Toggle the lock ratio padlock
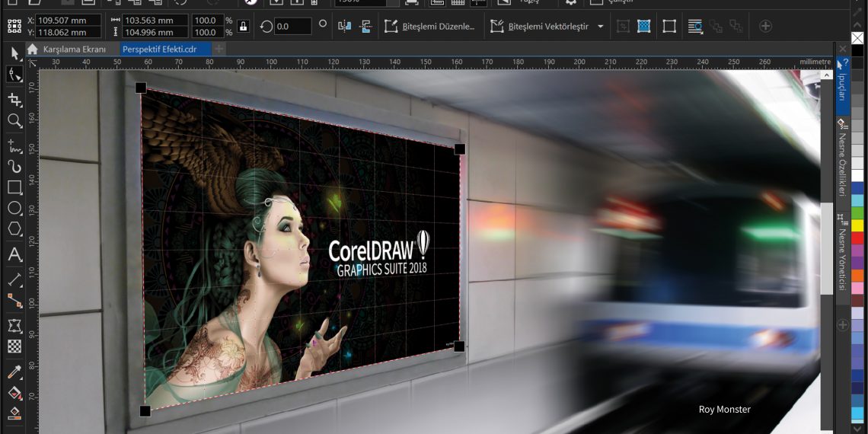 pyautogui.click(x=242, y=26)
